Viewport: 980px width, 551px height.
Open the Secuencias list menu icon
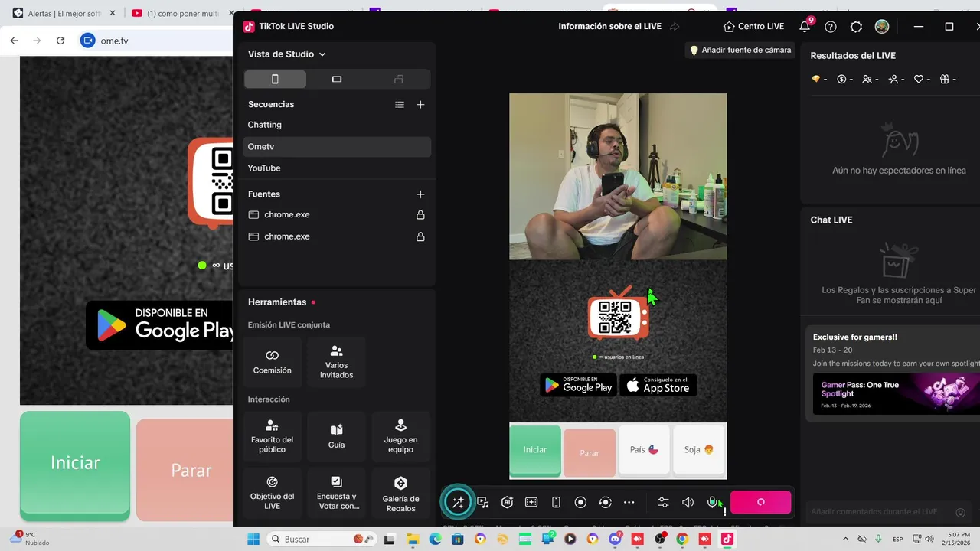click(400, 105)
